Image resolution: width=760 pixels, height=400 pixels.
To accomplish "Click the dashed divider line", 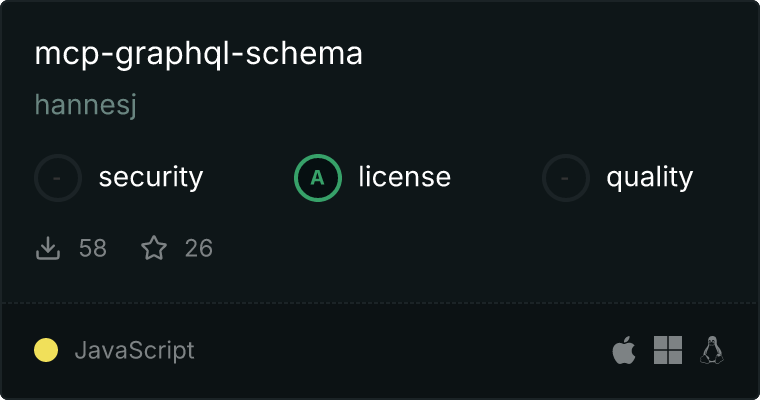I will (380, 303).
